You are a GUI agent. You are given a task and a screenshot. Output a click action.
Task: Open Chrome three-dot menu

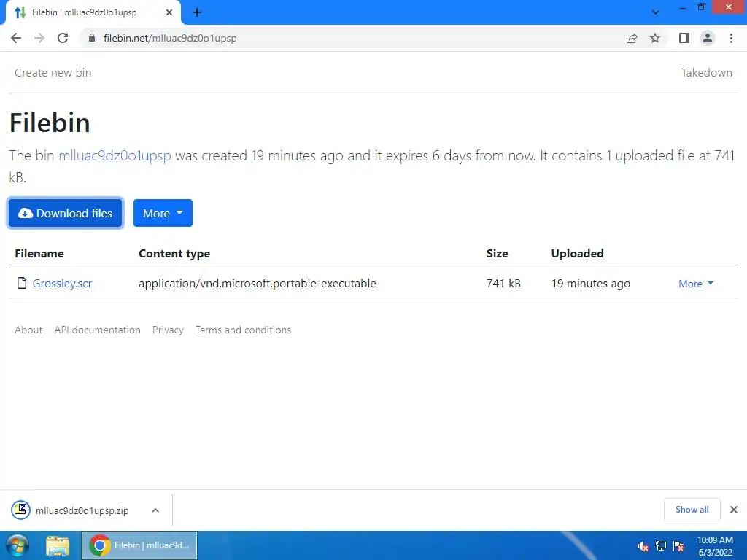[731, 38]
